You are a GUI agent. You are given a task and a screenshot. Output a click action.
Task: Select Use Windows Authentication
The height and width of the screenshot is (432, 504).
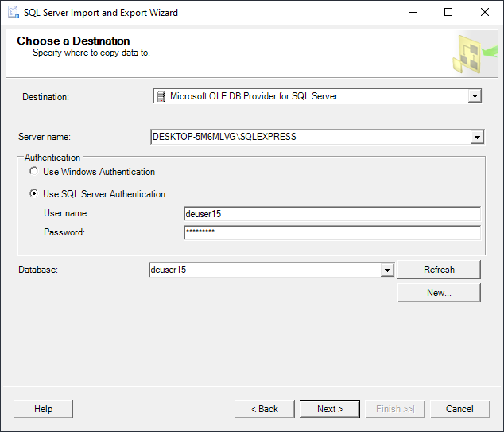pos(34,172)
